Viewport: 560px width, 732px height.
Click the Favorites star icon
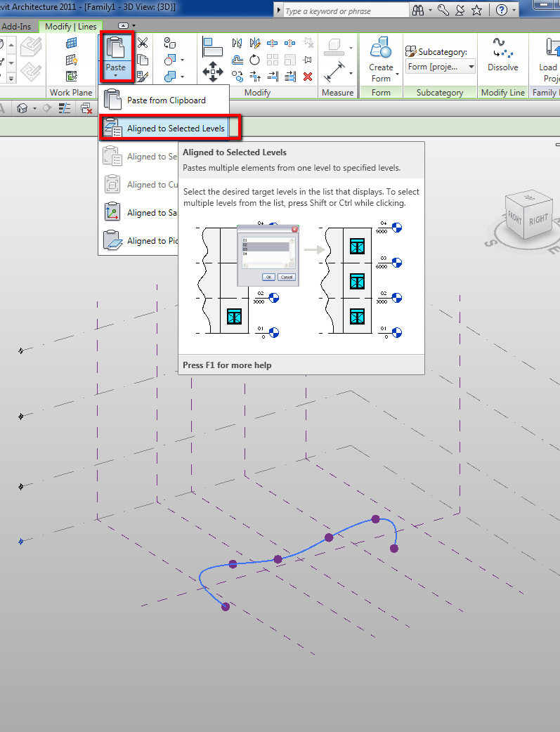477,11
